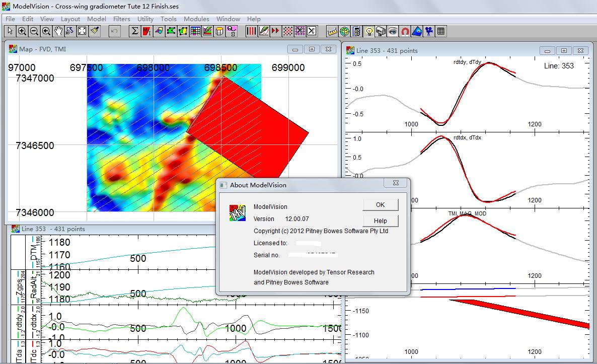Click the yellow ruler measure icon
The width and height of the screenshot is (597, 364).
pos(332,31)
